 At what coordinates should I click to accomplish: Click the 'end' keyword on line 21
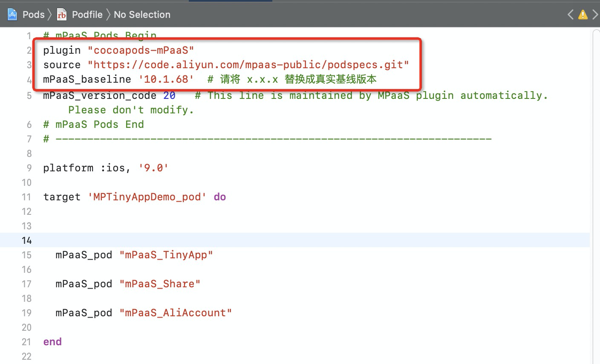(52, 342)
